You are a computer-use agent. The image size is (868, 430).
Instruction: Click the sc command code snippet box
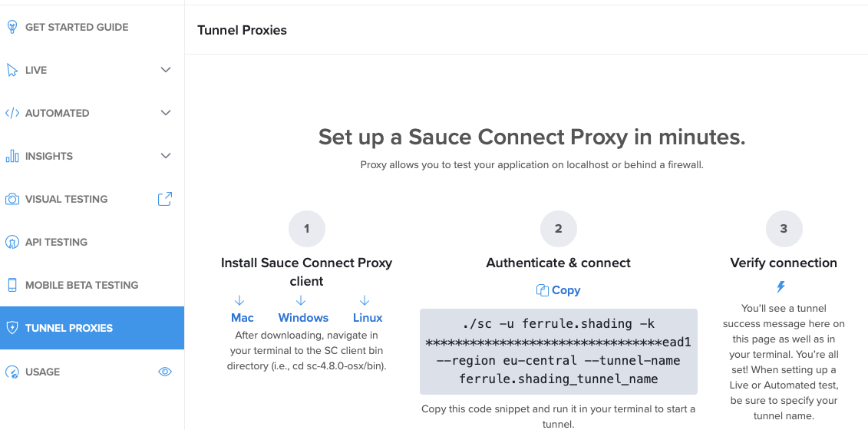pos(558,351)
